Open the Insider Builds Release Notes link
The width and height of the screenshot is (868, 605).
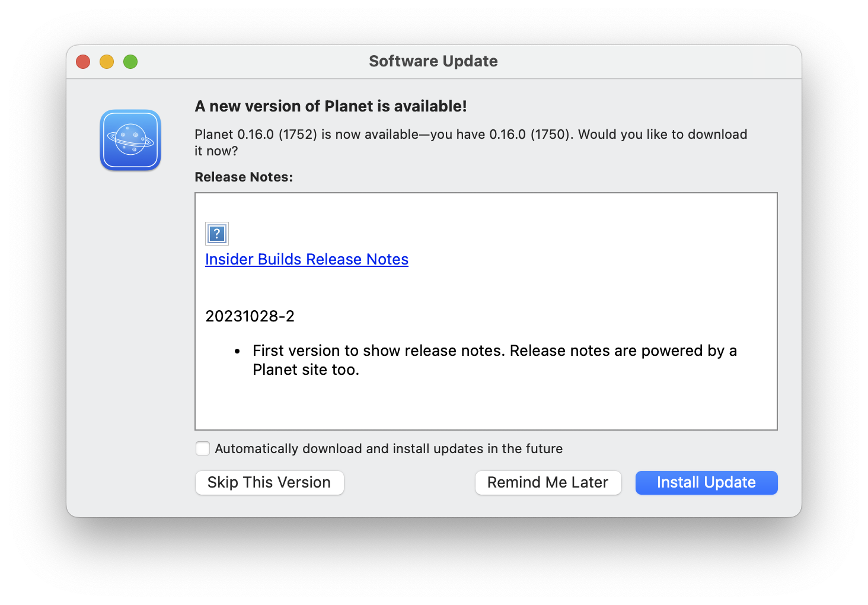307,259
